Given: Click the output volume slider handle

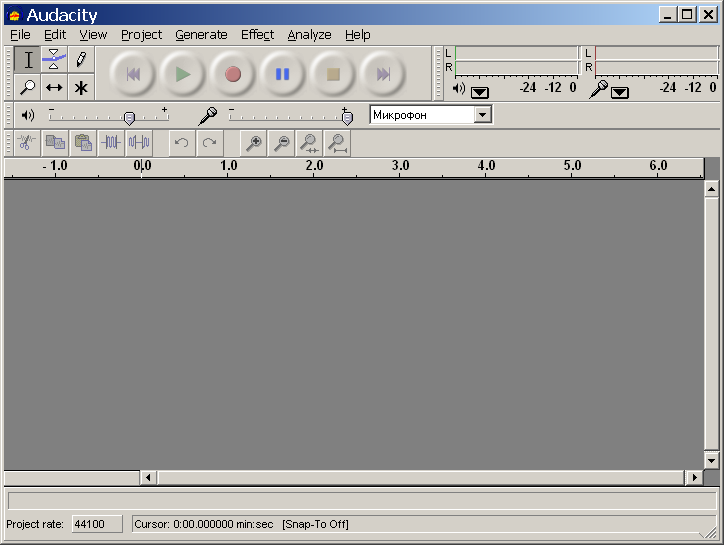Looking at the screenshot, I should 130,118.
